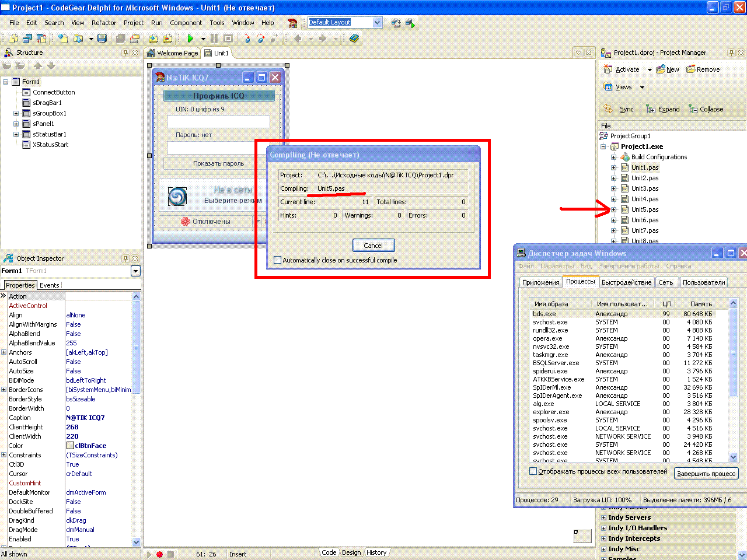Click the New project icon in Project Manager
The image size is (747, 560).
coord(661,69)
